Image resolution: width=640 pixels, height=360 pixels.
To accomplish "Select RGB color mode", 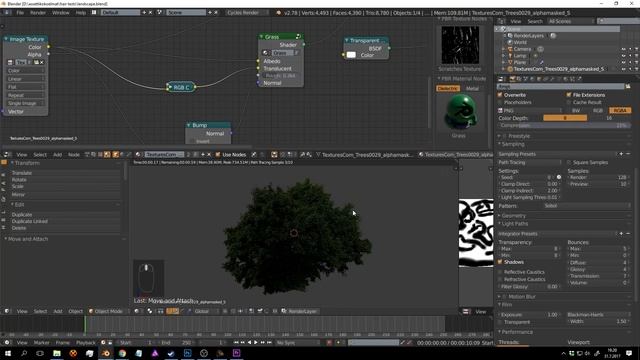I will click(598, 110).
